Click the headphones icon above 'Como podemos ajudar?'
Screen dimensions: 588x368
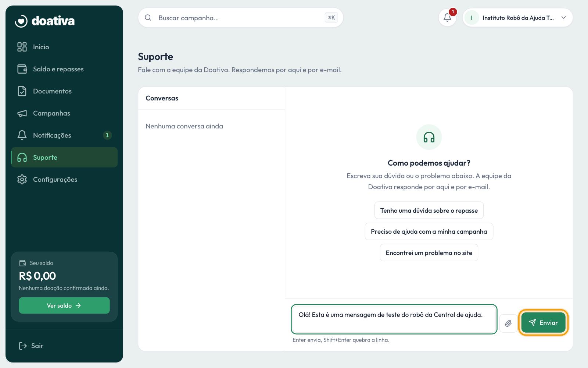429,137
